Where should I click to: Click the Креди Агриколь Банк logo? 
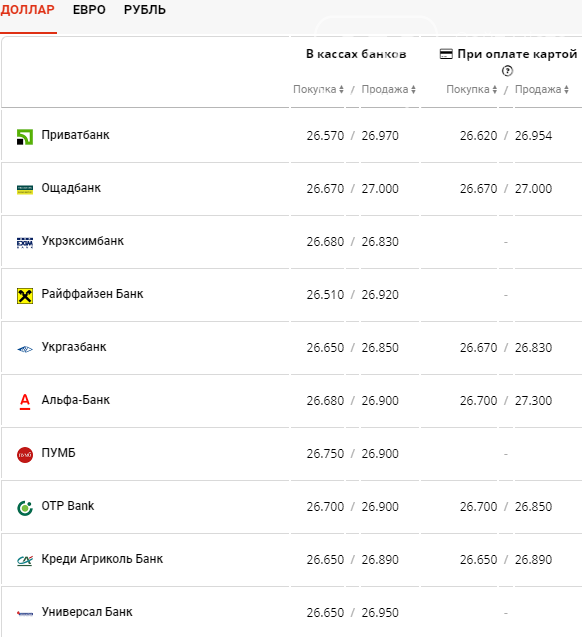coord(24,561)
